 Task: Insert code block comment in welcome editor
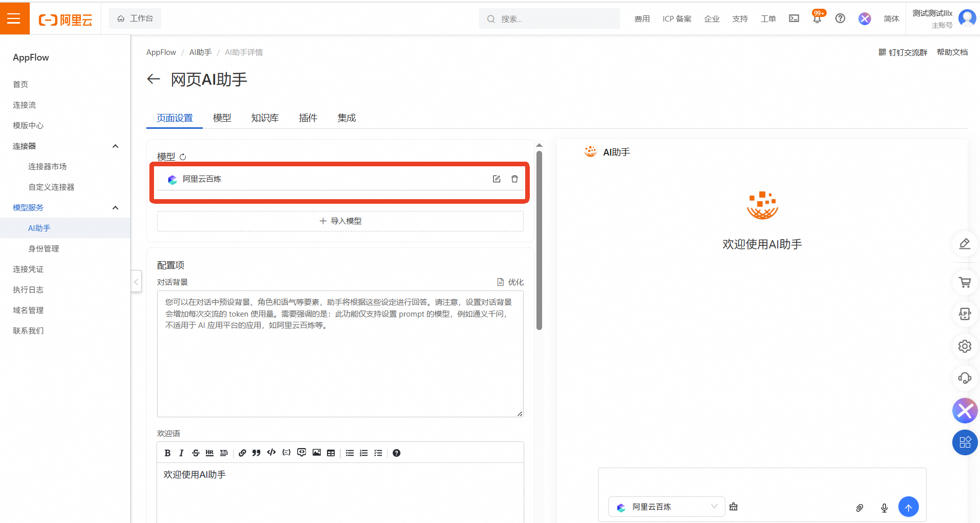click(302, 453)
